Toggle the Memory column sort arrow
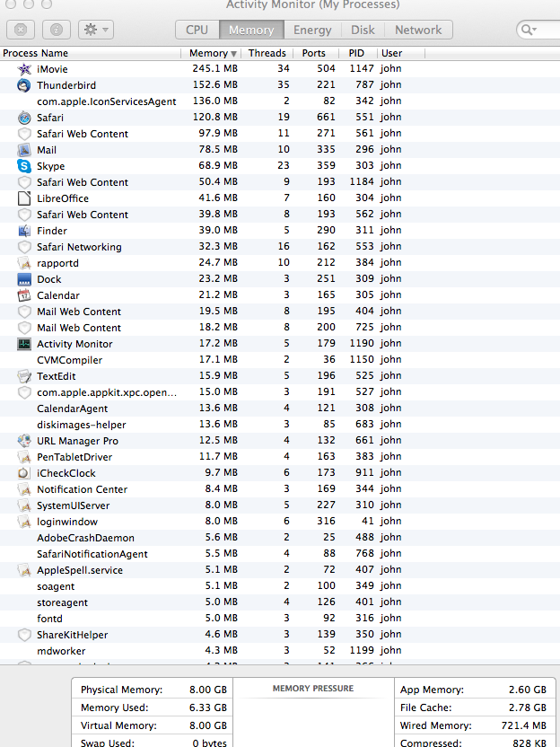The image size is (560, 747). point(234,53)
